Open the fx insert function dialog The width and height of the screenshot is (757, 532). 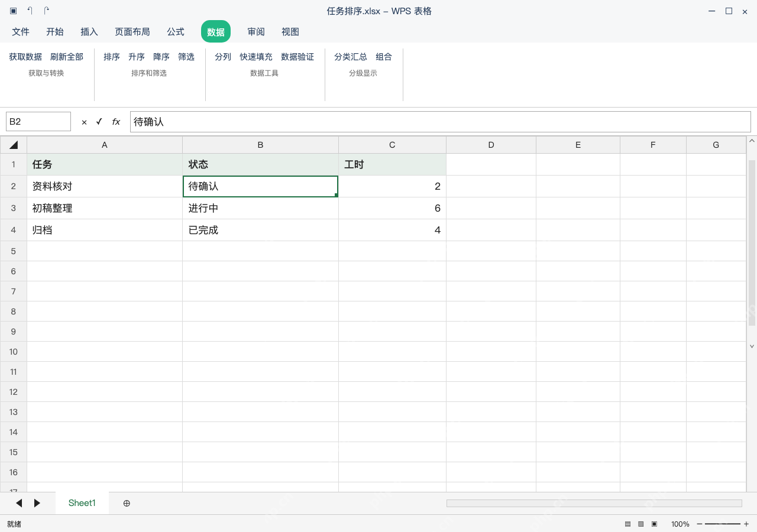(116, 122)
